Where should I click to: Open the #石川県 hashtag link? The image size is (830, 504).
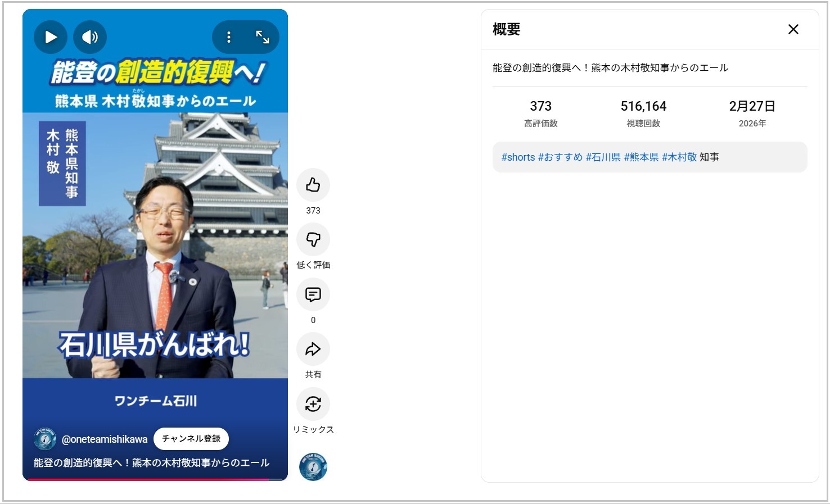(x=603, y=157)
